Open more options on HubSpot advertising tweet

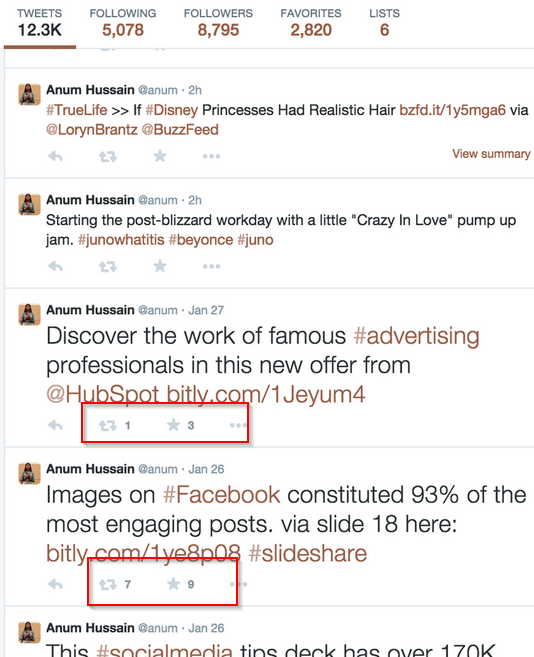[x=238, y=425]
